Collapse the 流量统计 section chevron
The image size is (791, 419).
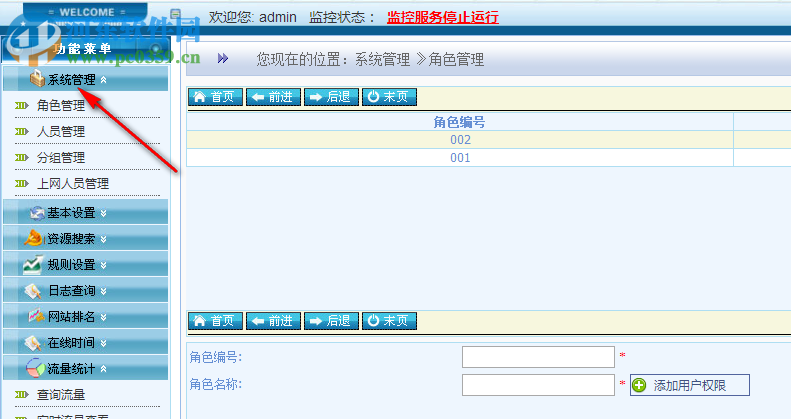[103, 369]
